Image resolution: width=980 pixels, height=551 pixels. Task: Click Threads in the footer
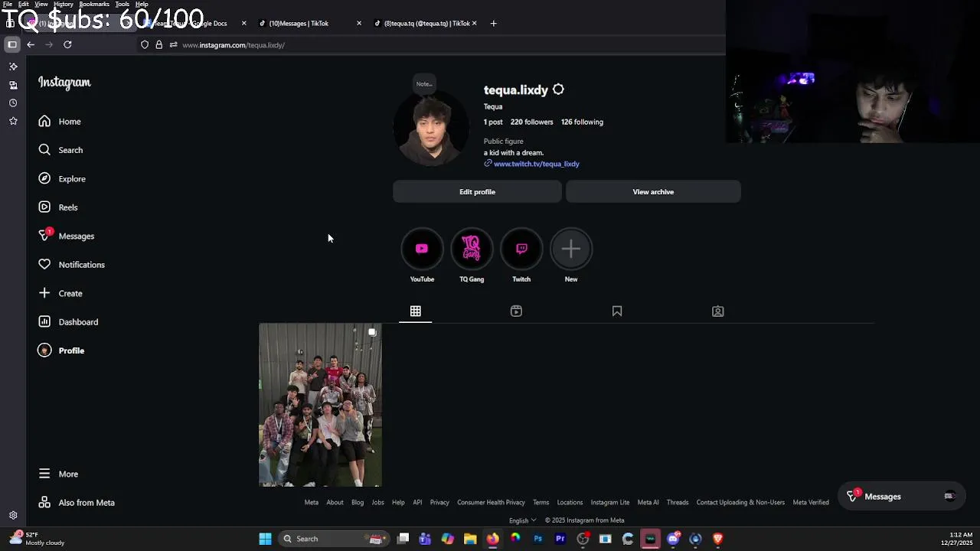678,503
